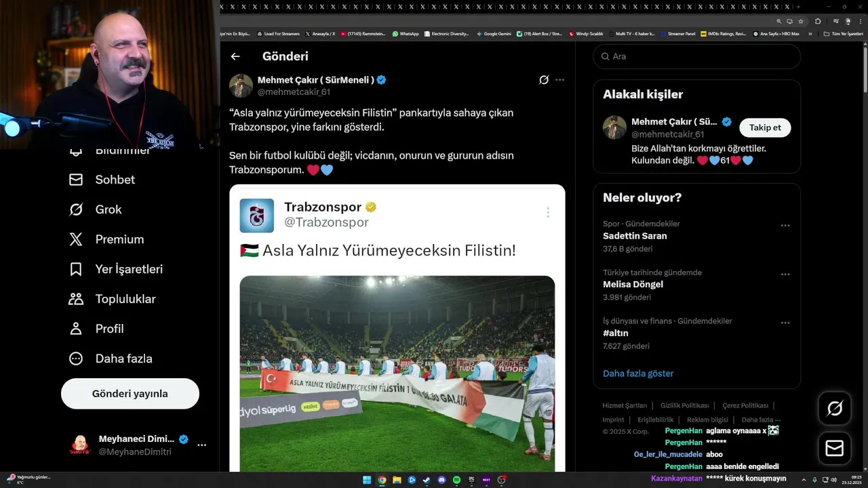Open more options for Melisa Döngel trend
The image size is (868, 488).
[785, 274]
